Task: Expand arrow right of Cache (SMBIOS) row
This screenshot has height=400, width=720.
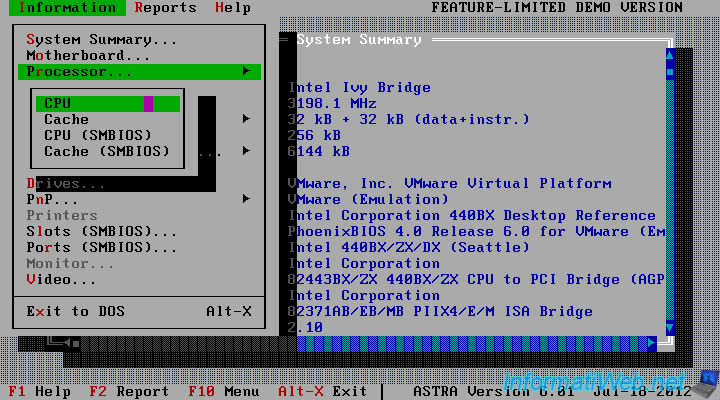Action: coord(246,151)
